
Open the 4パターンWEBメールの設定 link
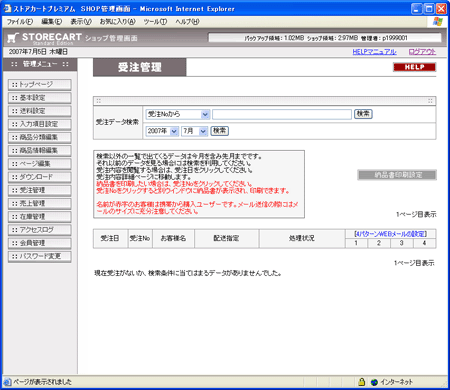pyautogui.click(x=390, y=234)
